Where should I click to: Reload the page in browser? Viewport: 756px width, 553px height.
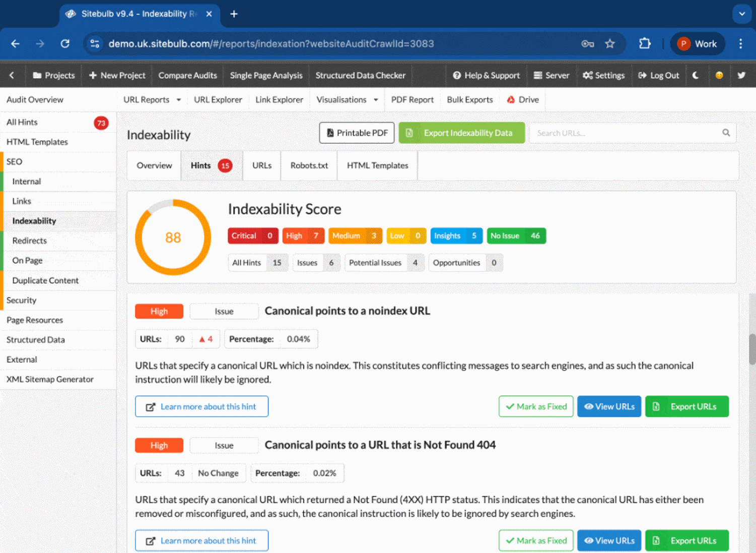[65, 44]
